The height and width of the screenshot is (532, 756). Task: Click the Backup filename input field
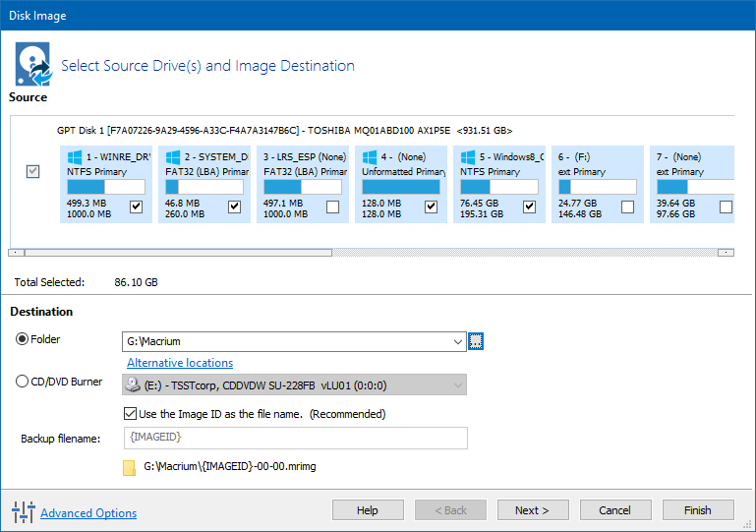point(295,438)
